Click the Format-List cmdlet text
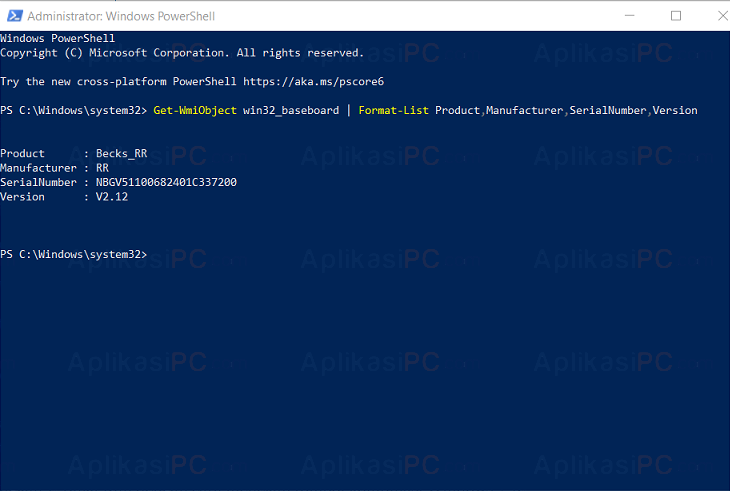This screenshot has width=730, height=491. [x=393, y=110]
